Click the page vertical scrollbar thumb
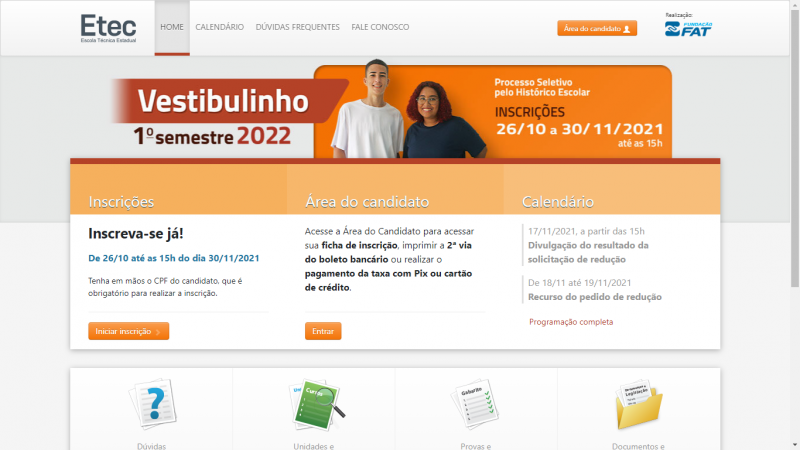Image resolution: width=800 pixels, height=450 pixels. pyautogui.click(x=795, y=148)
